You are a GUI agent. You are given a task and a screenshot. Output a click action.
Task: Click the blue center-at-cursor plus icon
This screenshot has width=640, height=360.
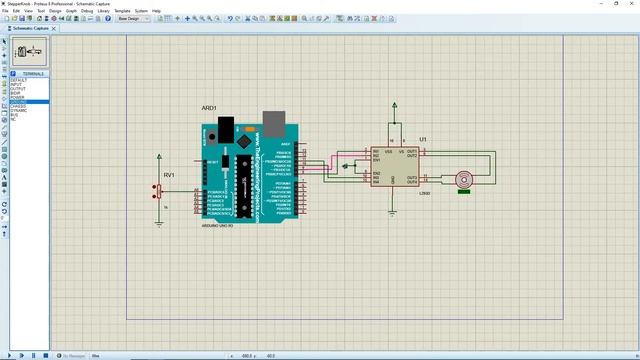tap(187, 19)
